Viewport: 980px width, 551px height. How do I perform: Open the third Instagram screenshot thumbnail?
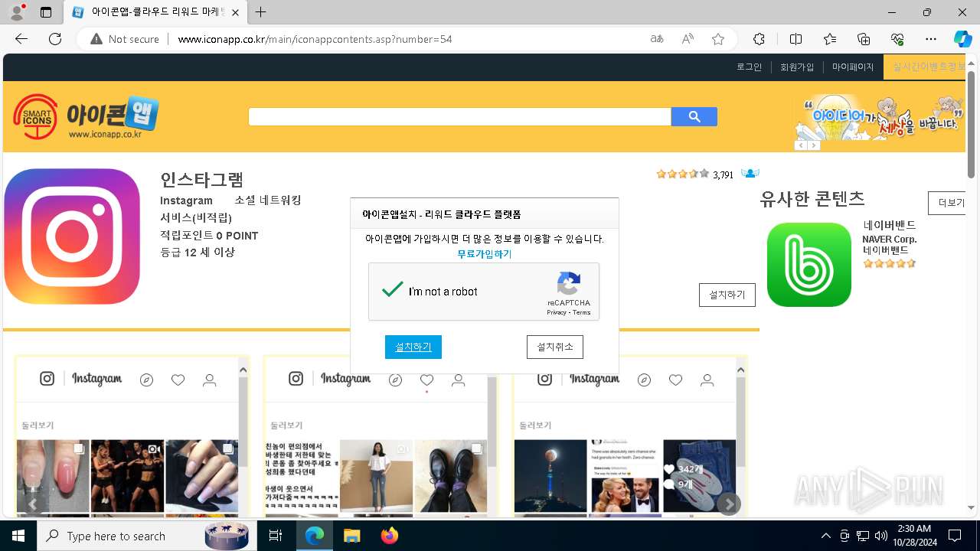click(x=629, y=437)
